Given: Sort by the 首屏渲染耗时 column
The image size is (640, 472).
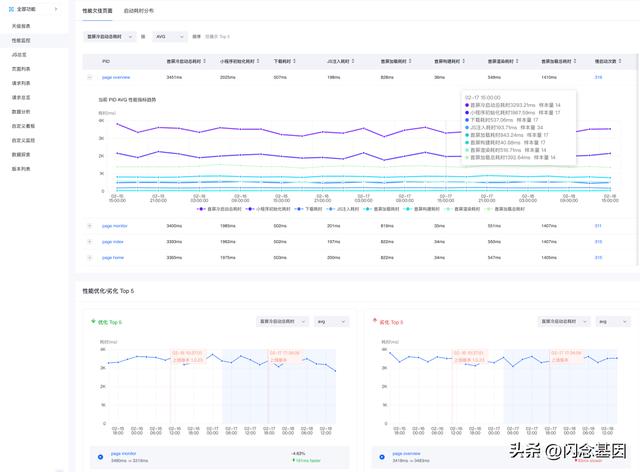Looking at the screenshot, I should pyautogui.click(x=517, y=61).
